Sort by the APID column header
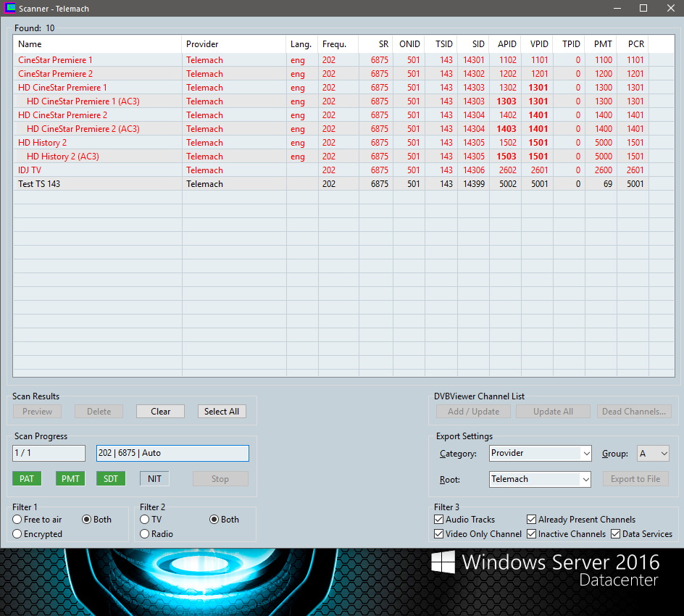 click(505, 44)
